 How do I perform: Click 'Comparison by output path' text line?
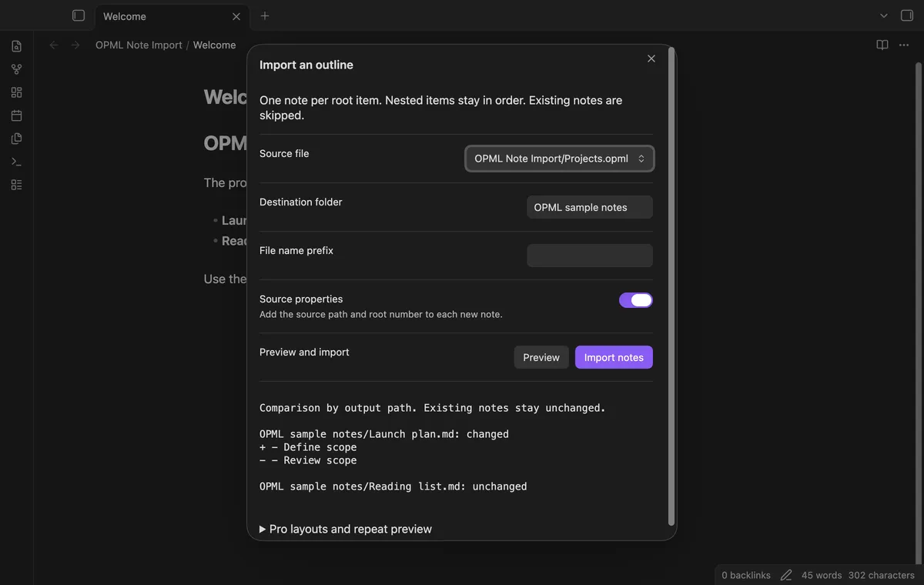pyautogui.click(x=433, y=408)
